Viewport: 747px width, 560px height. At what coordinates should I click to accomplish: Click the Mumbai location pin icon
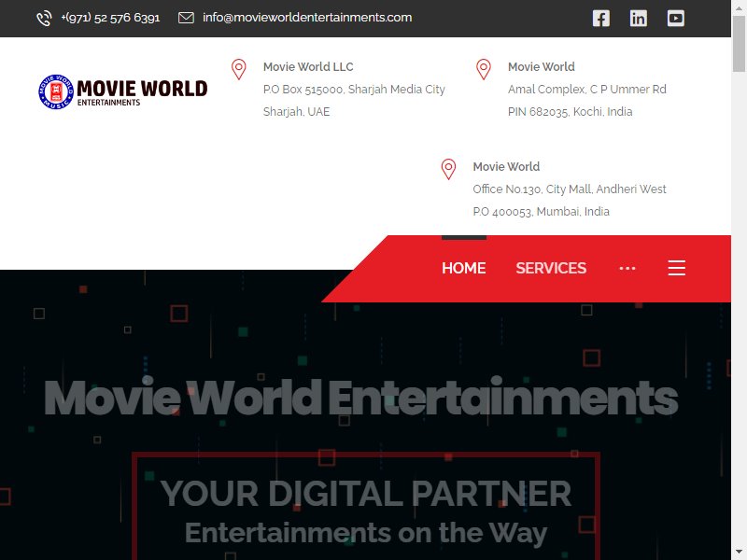coord(448,169)
